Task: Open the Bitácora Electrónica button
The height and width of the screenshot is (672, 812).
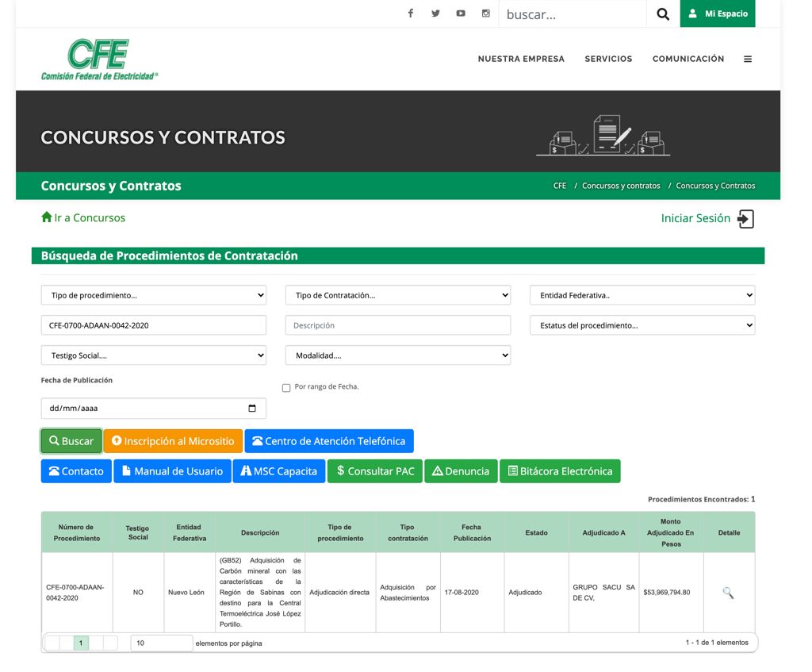Action: 560,471
